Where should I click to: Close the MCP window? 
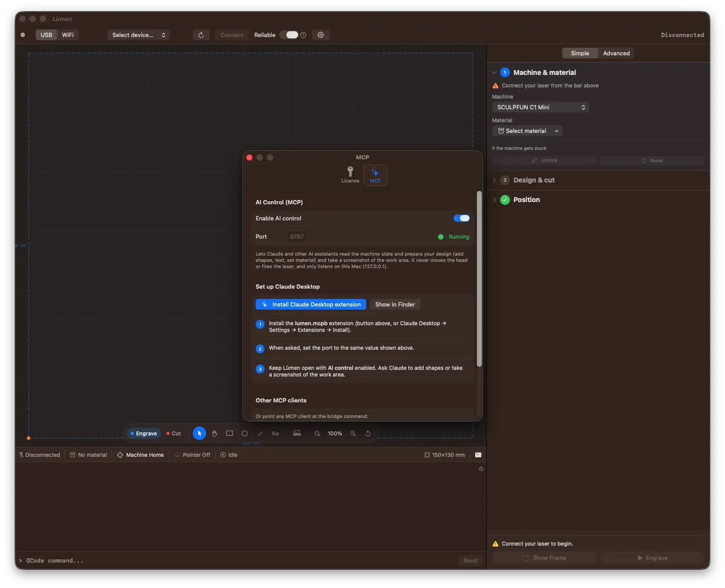point(249,157)
